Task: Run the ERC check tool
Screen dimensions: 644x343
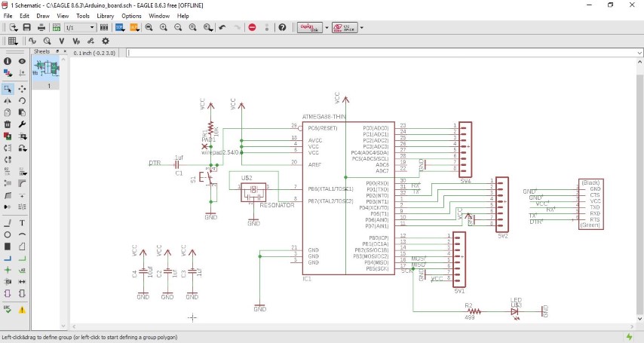Action: click(8, 309)
